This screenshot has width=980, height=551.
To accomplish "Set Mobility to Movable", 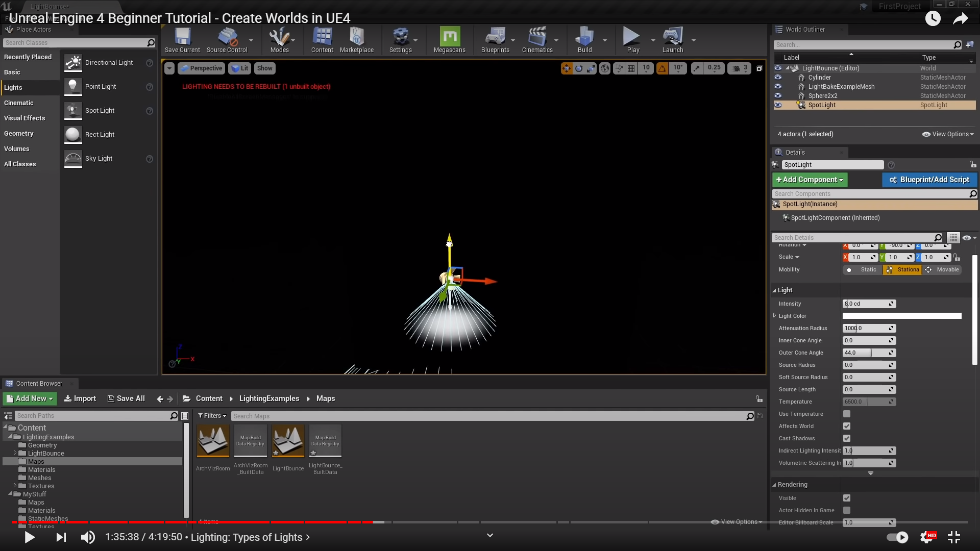I will coord(942,270).
